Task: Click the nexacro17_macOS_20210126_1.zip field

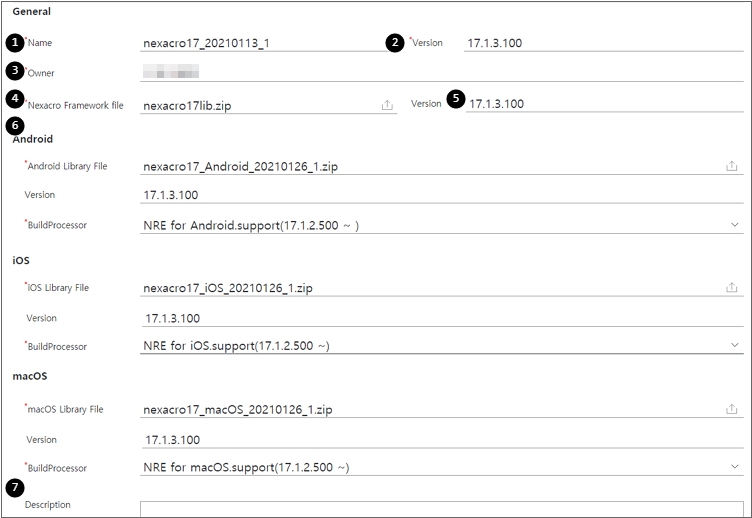Action: [x=442, y=409]
